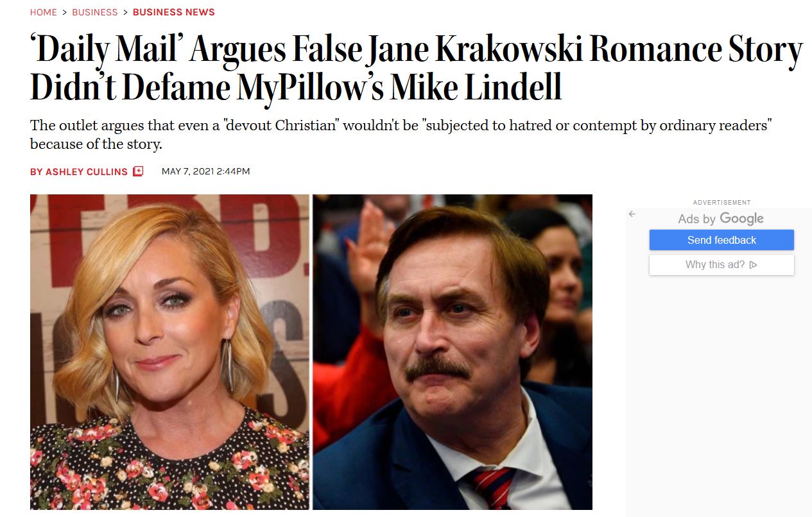Click the Daily Mail article headline
Screen dimensions: 812x517
[x=416, y=69]
